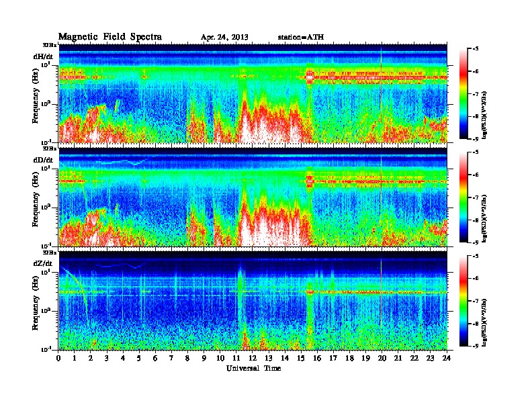
Task: Click the dH/dt panel color scale bar
Action: coord(463,94)
